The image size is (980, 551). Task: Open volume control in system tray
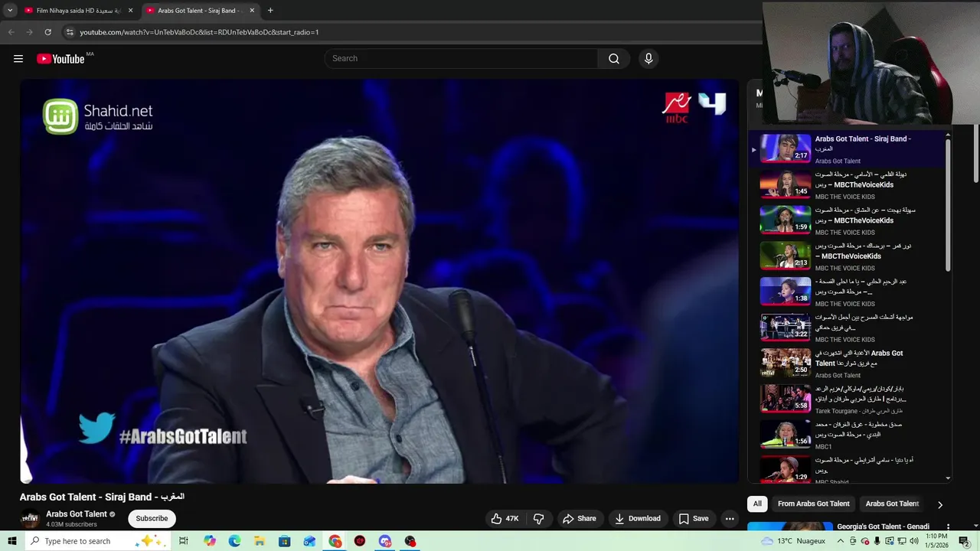[x=913, y=541]
